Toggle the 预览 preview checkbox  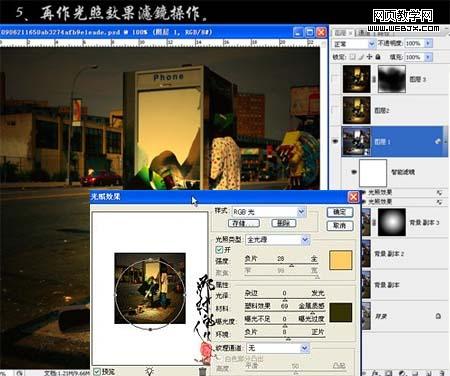97,371
